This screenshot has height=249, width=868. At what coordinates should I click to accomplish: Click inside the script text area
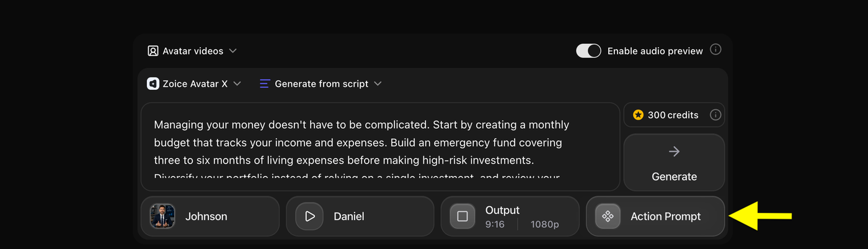tap(380, 147)
